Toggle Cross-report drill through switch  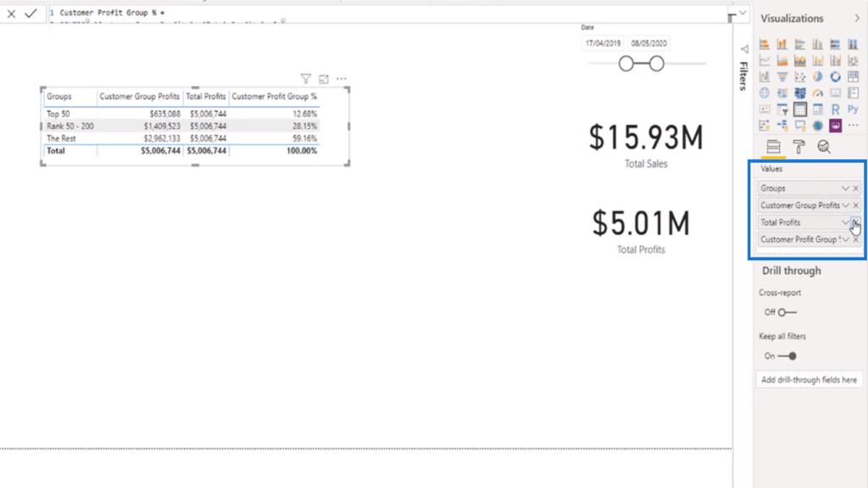click(787, 313)
